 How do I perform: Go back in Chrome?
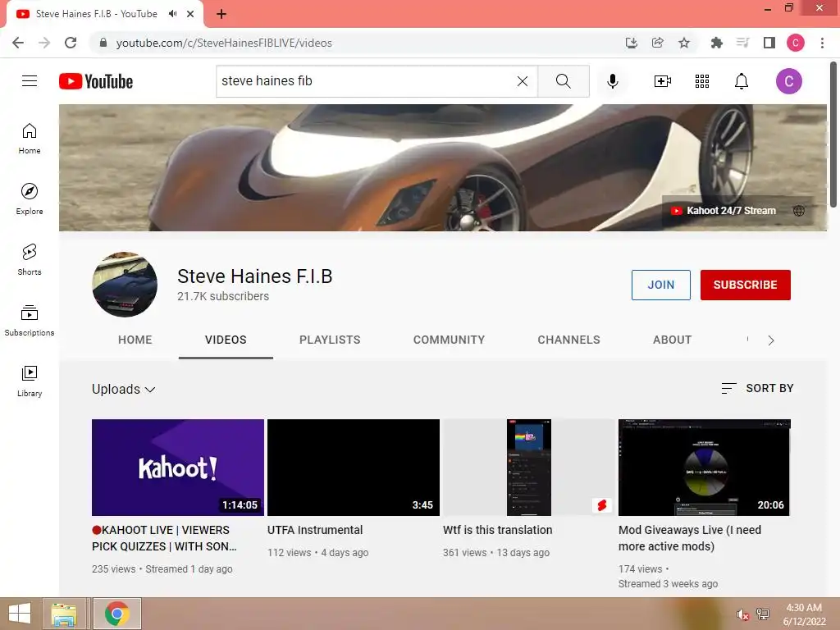pos(18,43)
